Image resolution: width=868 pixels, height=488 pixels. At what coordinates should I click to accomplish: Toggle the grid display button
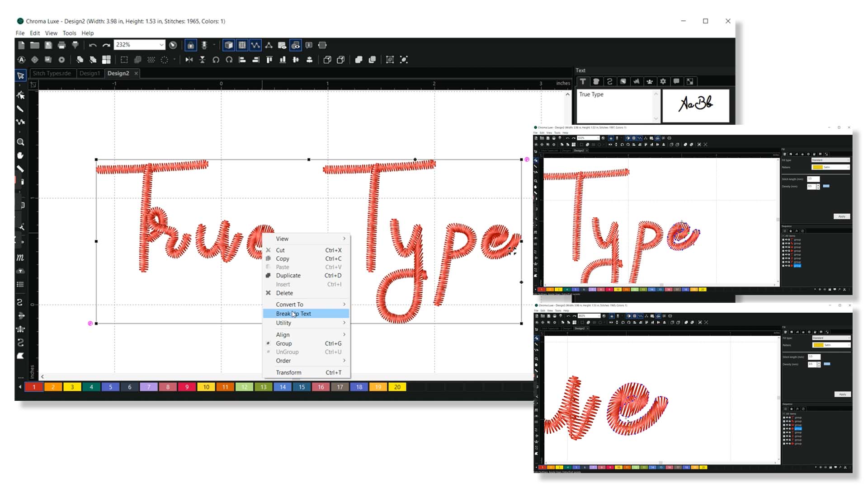click(x=243, y=45)
